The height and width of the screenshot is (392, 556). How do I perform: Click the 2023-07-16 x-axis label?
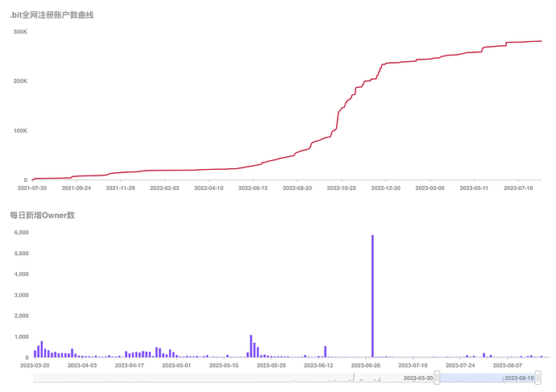[x=518, y=188]
